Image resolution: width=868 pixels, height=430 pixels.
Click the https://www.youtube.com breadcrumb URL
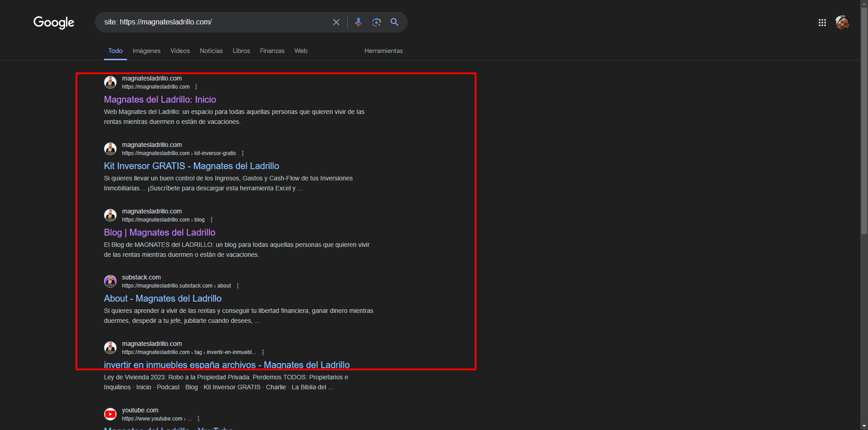(157, 419)
